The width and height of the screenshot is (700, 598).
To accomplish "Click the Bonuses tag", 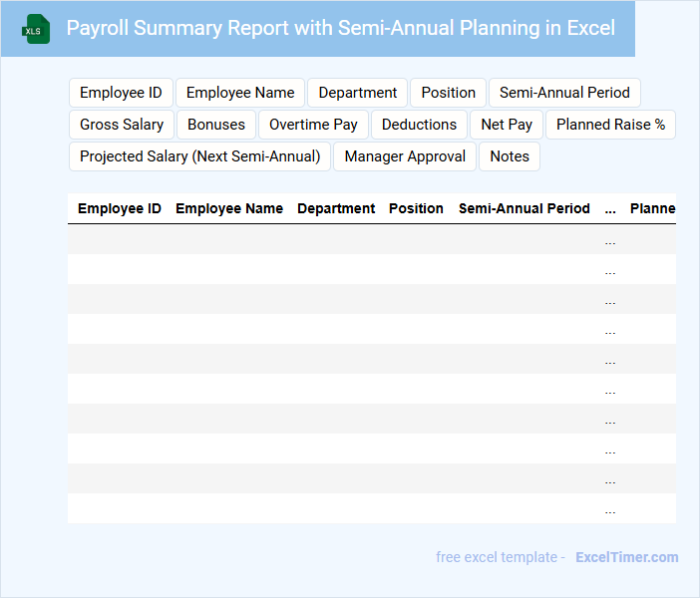I will 216,125.
